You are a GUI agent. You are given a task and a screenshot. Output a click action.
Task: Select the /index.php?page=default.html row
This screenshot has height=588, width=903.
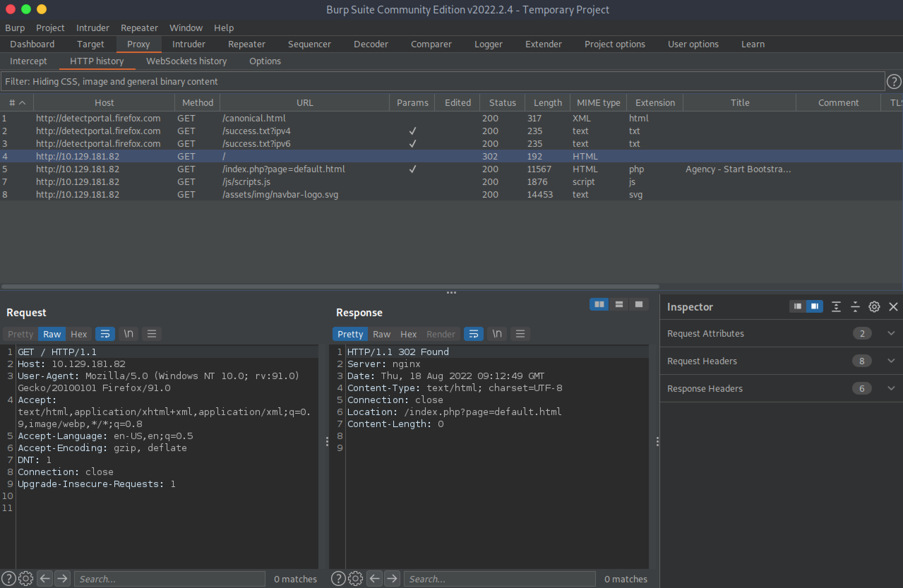click(x=451, y=169)
